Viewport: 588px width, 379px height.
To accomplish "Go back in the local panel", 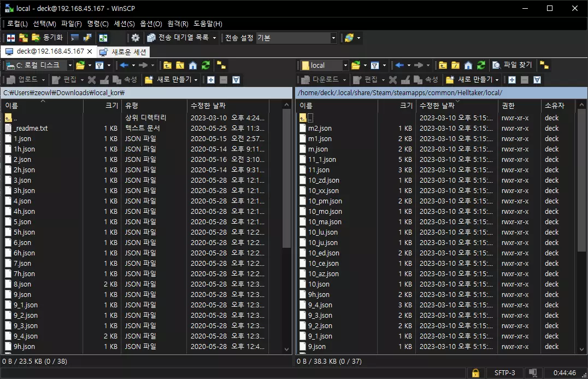I will (x=124, y=66).
